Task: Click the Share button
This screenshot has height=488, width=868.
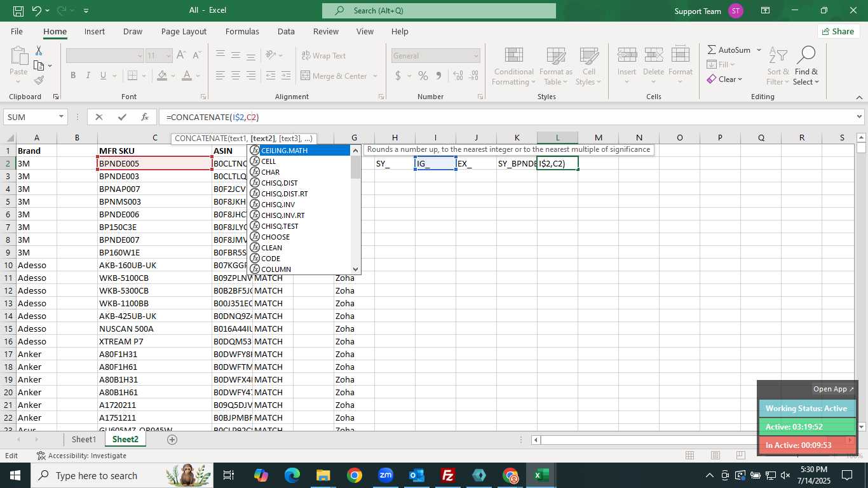Action: click(x=838, y=31)
